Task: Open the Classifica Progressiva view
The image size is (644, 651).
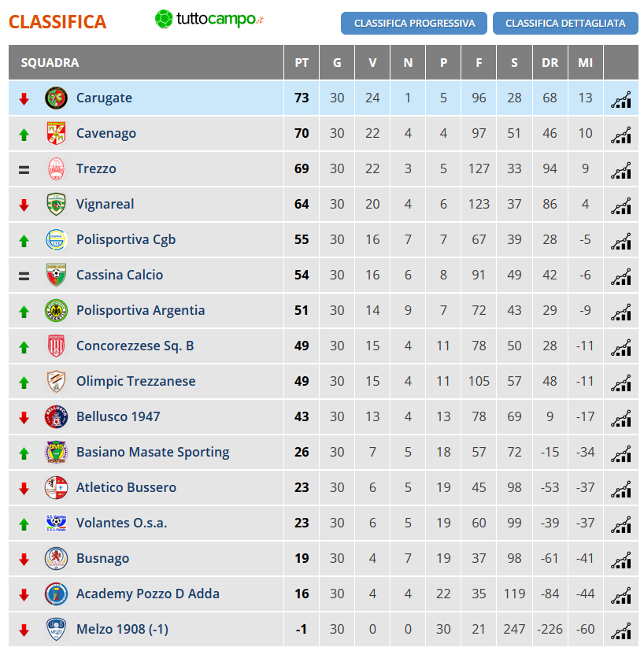Action: pyautogui.click(x=414, y=24)
